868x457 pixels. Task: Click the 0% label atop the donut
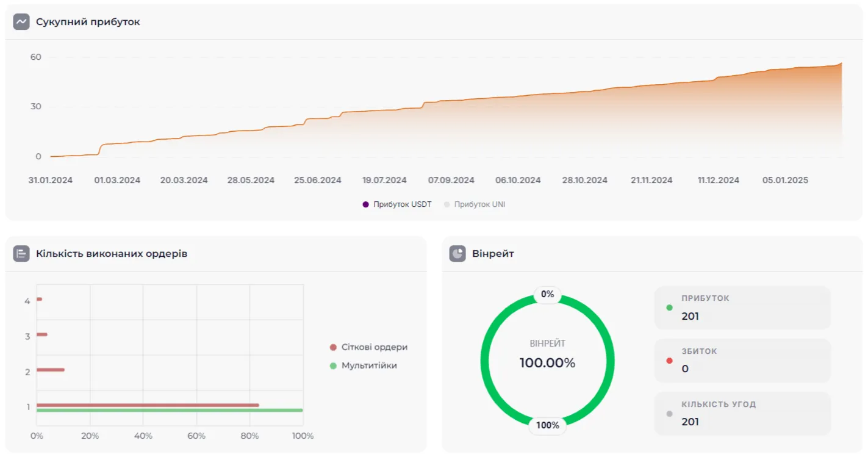547,295
